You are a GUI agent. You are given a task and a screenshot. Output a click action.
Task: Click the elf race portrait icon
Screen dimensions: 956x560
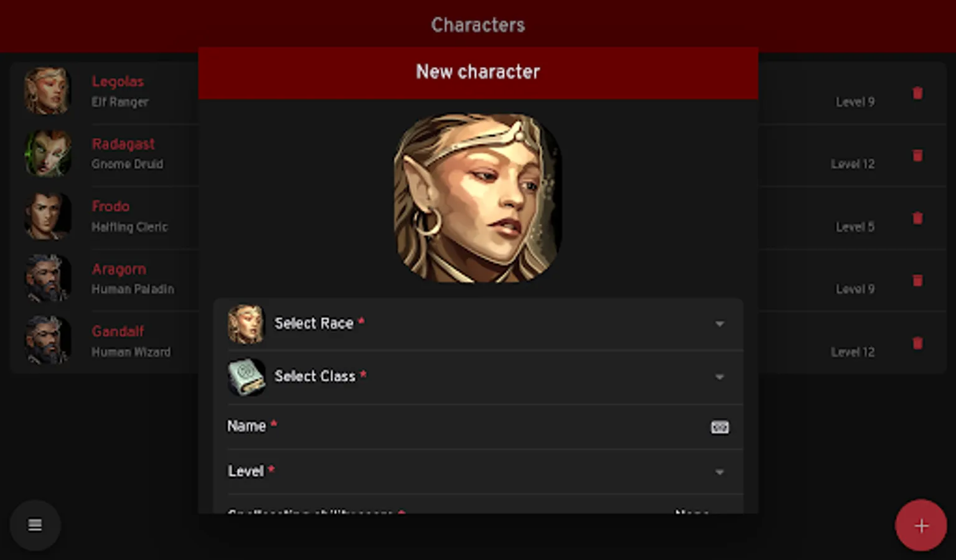[x=246, y=324]
